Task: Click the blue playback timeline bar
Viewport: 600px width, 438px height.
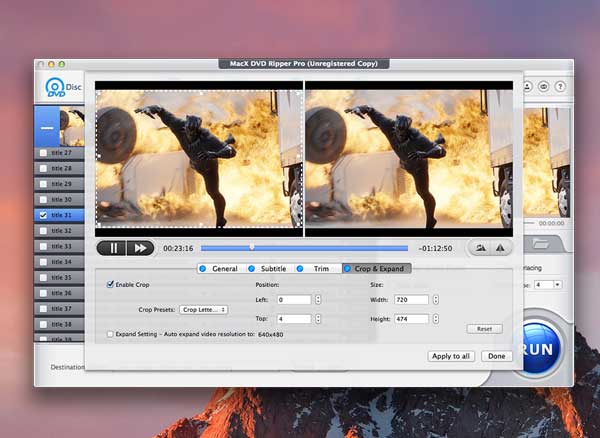Action: coord(304,248)
